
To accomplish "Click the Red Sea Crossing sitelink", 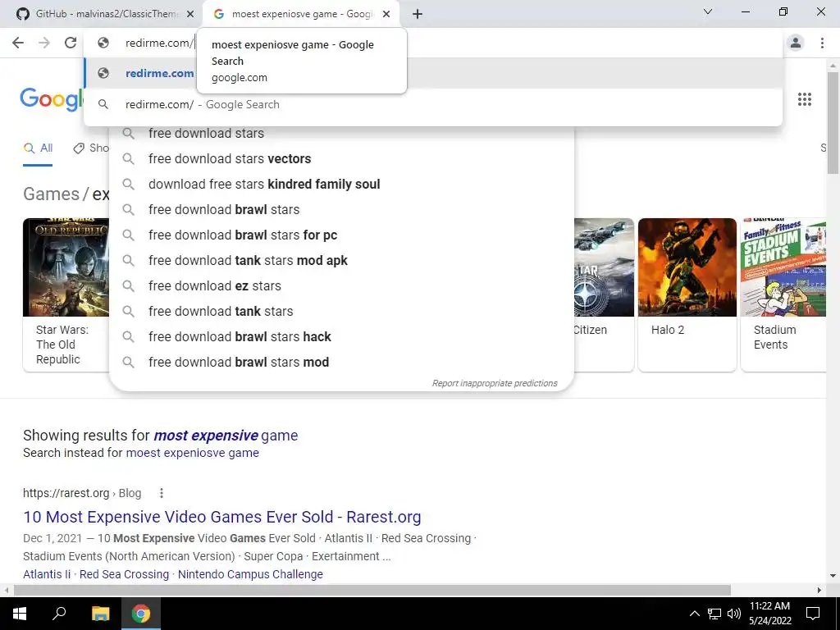I will click(x=125, y=574).
